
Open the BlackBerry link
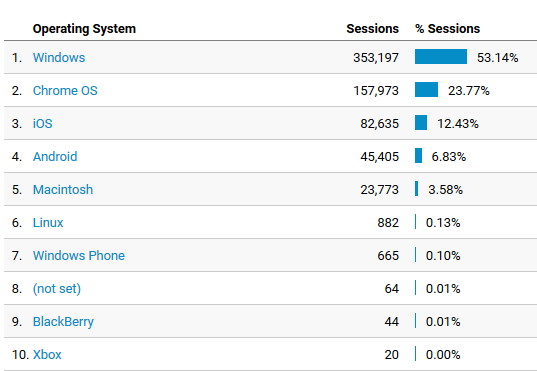[x=63, y=322]
